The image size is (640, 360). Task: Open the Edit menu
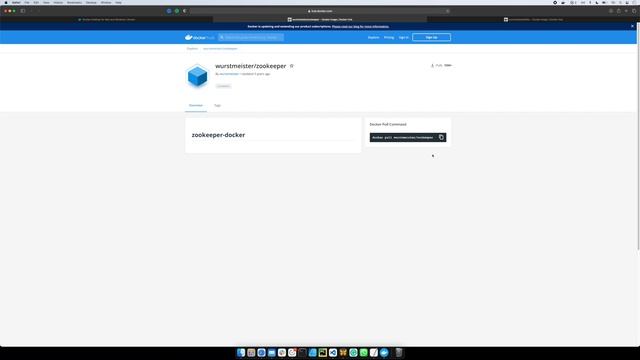click(x=36, y=2)
